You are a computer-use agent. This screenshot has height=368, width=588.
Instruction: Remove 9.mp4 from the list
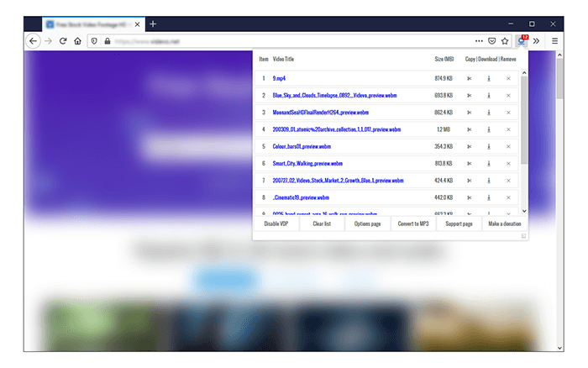pyautogui.click(x=508, y=78)
